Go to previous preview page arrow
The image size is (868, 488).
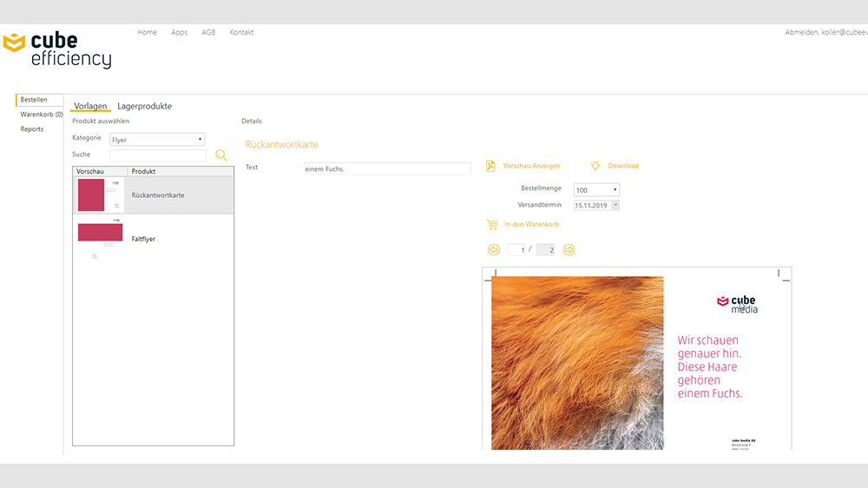tap(494, 250)
